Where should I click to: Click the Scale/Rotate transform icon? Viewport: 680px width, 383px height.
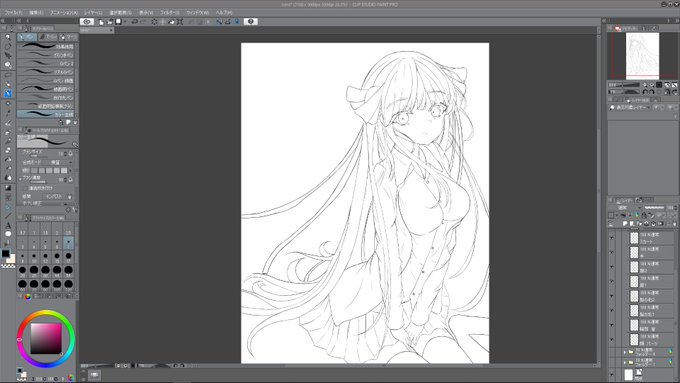pyautogui.click(x=180, y=21)
